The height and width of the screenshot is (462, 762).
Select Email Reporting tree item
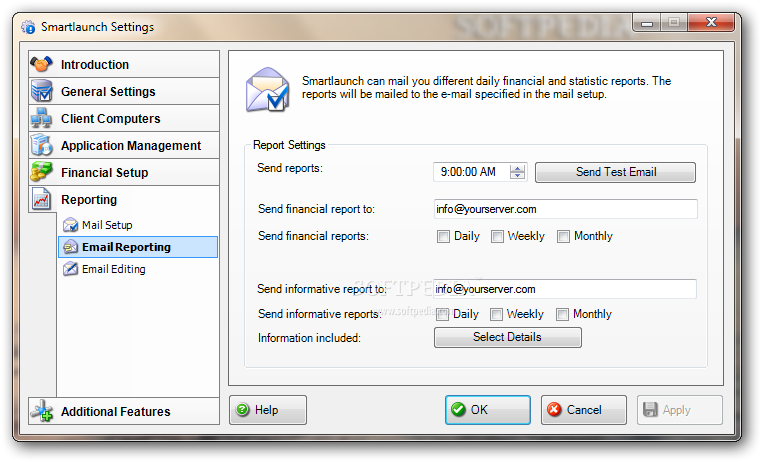click(x=138, y=247)
